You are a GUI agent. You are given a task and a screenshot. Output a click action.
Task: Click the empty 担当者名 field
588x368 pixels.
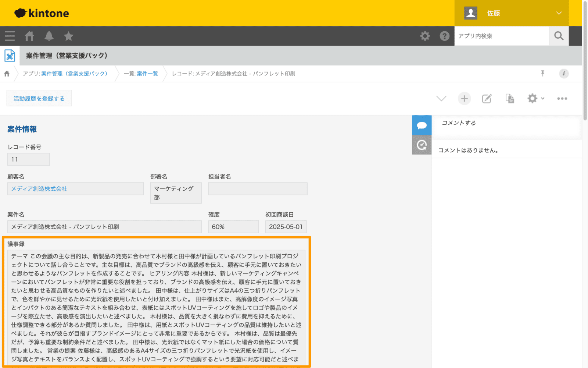pyautogui.click(x=258, y=189)
